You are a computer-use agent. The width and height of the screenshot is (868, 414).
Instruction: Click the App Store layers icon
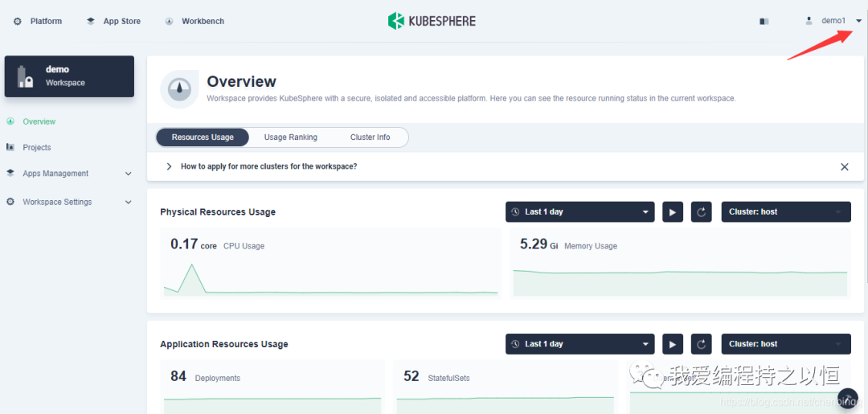(91, 22)
